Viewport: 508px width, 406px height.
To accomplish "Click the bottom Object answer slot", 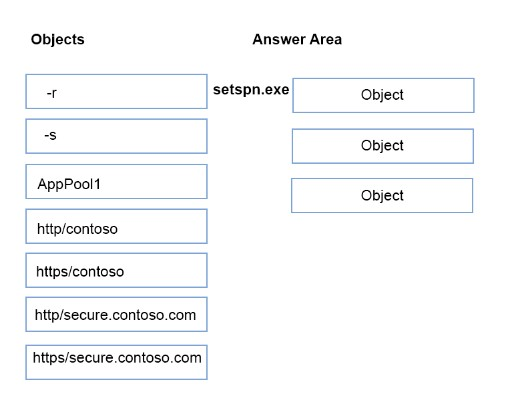I will pos(382,195).
